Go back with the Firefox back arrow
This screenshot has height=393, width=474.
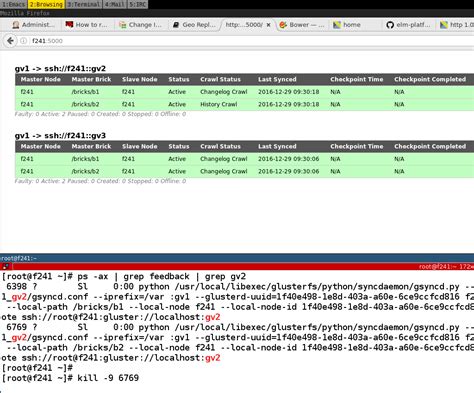[x=10, y=41]
